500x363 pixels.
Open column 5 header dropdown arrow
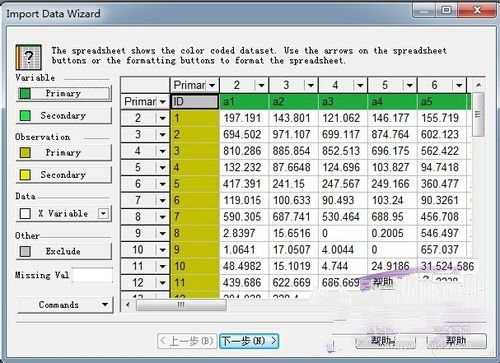[x=409, y=85]
